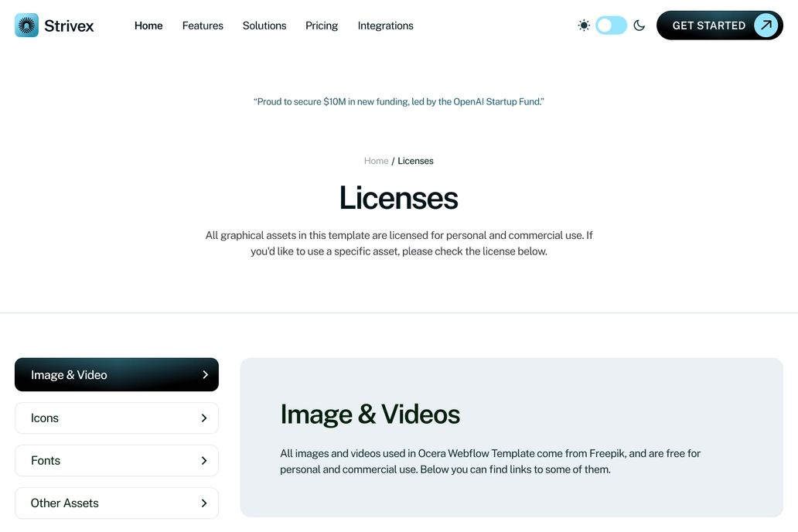Click the funding announcement quote text
This screenshot has width=798, height=532.
pyautogui.click(x=399, y=102)
